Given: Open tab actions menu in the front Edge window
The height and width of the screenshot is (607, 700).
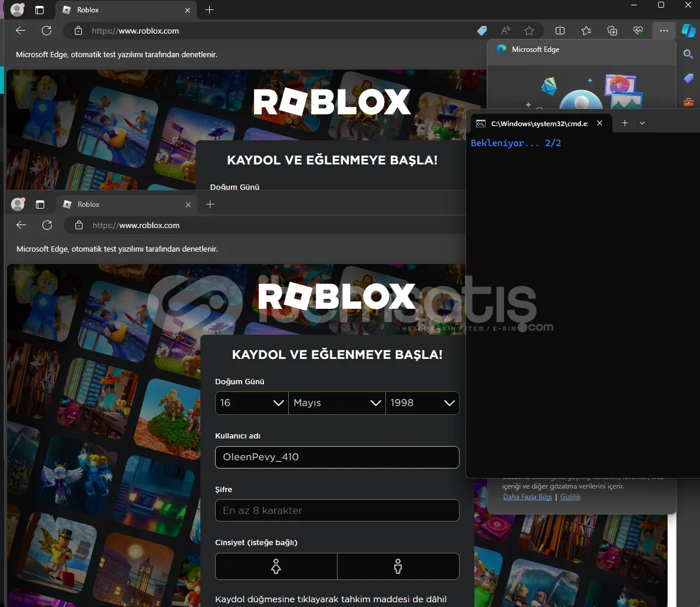Looking at the screenshot, I should coord(40,204).
